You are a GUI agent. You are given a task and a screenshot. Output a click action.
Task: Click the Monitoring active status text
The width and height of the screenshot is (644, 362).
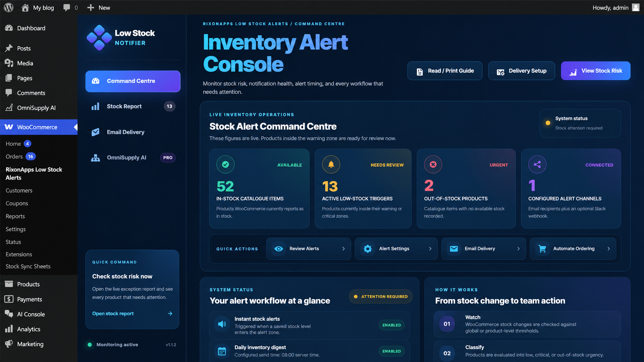click(x=117, y=345)
